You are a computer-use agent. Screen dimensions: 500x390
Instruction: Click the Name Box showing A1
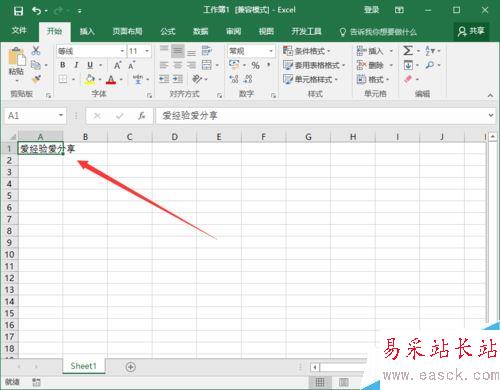coord(35,116)
